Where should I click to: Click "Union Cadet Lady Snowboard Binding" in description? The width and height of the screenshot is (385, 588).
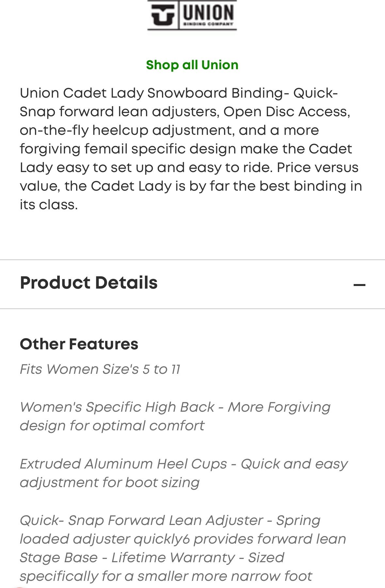click(x=152, y=93)
